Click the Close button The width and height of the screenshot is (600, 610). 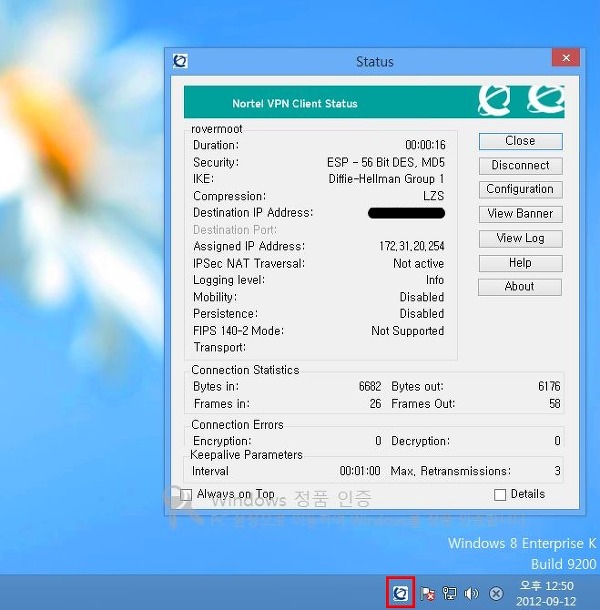point(521,141)
